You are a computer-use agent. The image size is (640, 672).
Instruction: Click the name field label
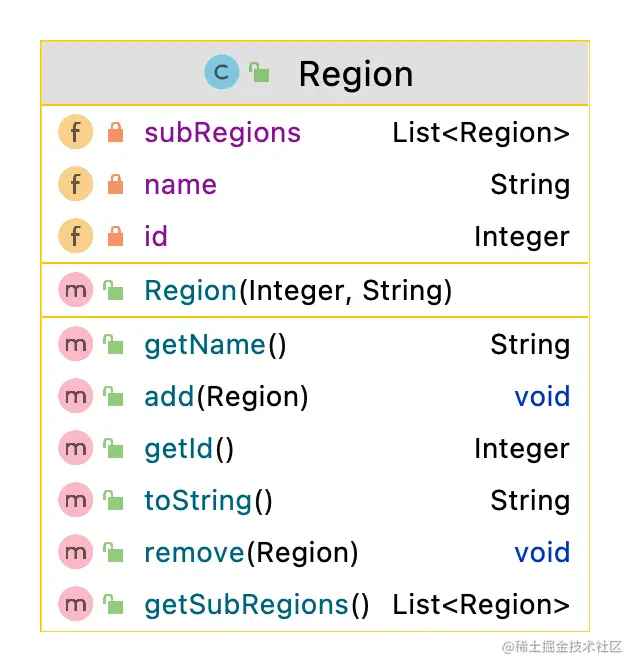[180, 184]
